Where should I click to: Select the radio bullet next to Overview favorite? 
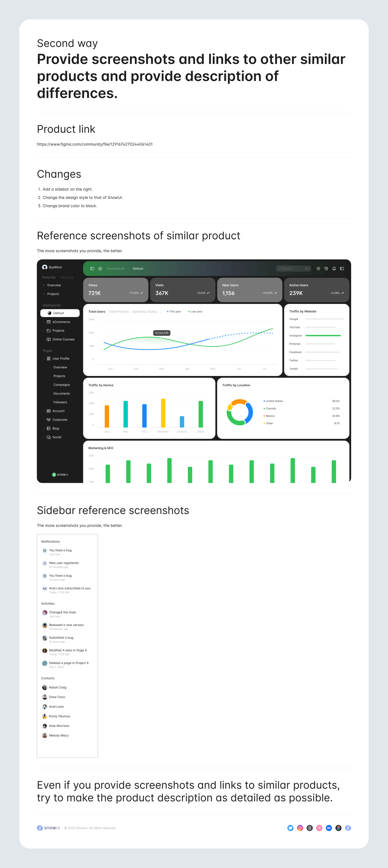coord(44,285)
